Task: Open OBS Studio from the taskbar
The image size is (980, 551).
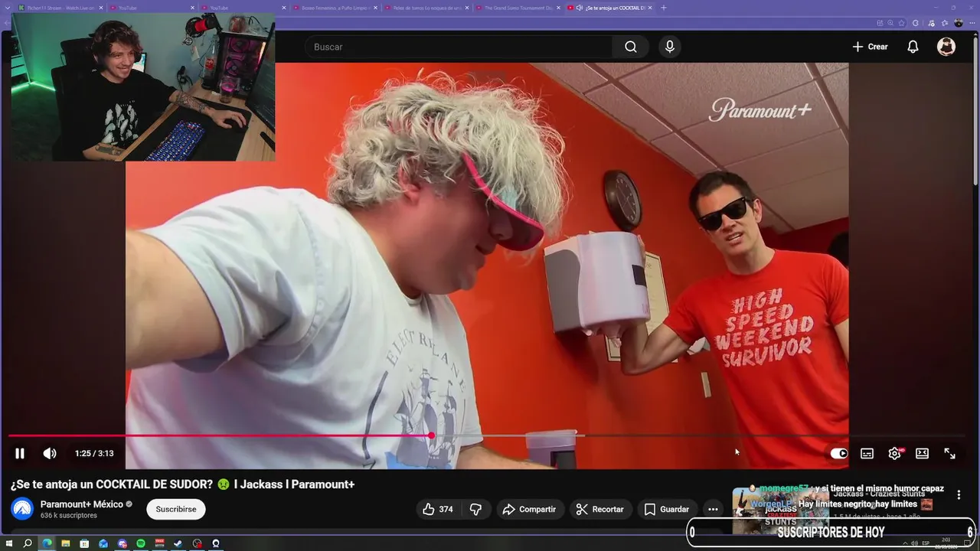Action: [x=197, y=543]
